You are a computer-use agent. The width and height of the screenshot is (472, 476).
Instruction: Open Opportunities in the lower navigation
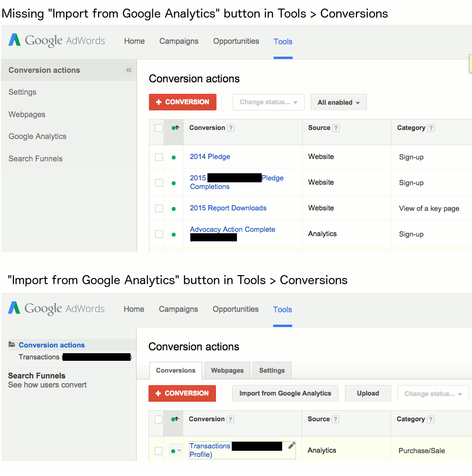236,309
